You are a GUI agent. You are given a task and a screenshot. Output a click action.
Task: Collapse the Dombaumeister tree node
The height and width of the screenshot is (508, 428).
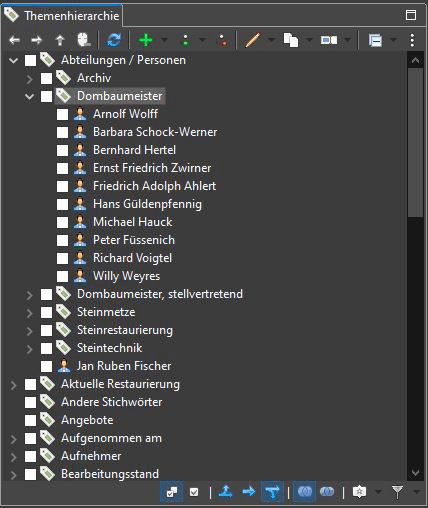29,97
